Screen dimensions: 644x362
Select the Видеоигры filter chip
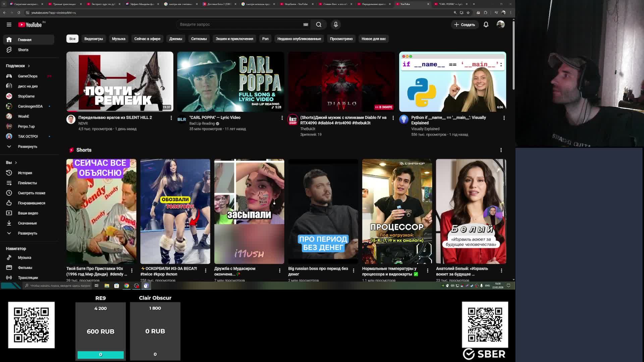pyautogui.click(x=94, y=39)
